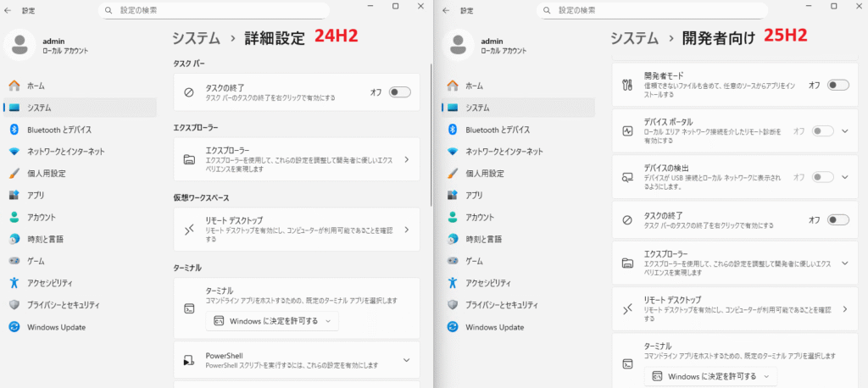
Task: Click the 個人用設定 brush icon in the 25H2 sidebar
Action: 452,174
